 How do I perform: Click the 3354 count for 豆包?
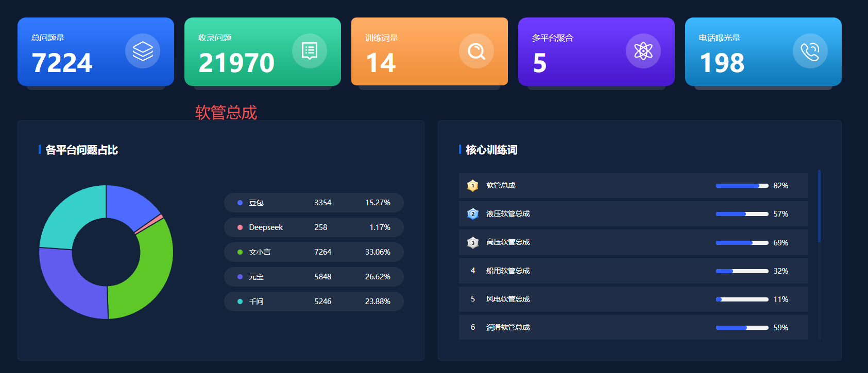pos(323,203)
